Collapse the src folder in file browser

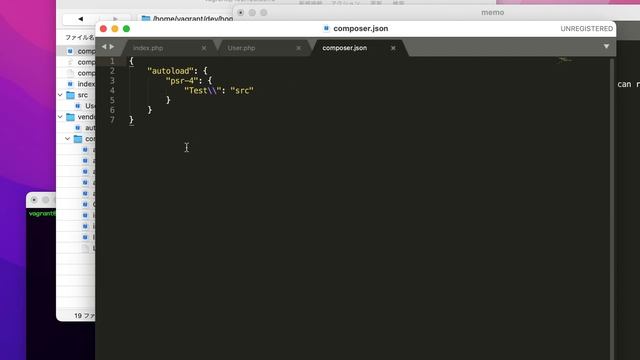[60, 95]
